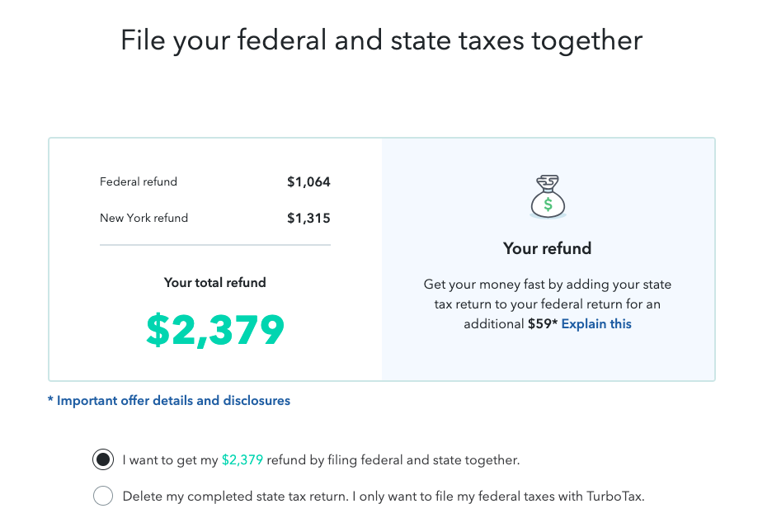Image resolution: width=772 pixels, height=532 pixels.
Task: Click the asterisk before offer details
Action: (50, 399)
